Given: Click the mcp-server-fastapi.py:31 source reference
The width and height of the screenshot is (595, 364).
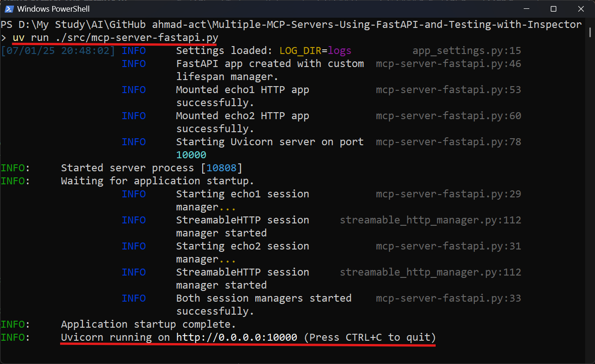Looking at the screenshot, I should click(449, 246).
